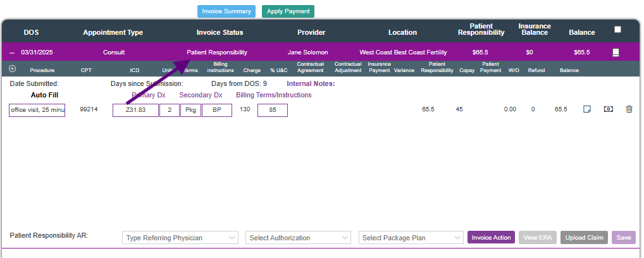Delete the procedure with trash icon
The image size is (644, 258).
pyautogui.click(x=629, y=109)
